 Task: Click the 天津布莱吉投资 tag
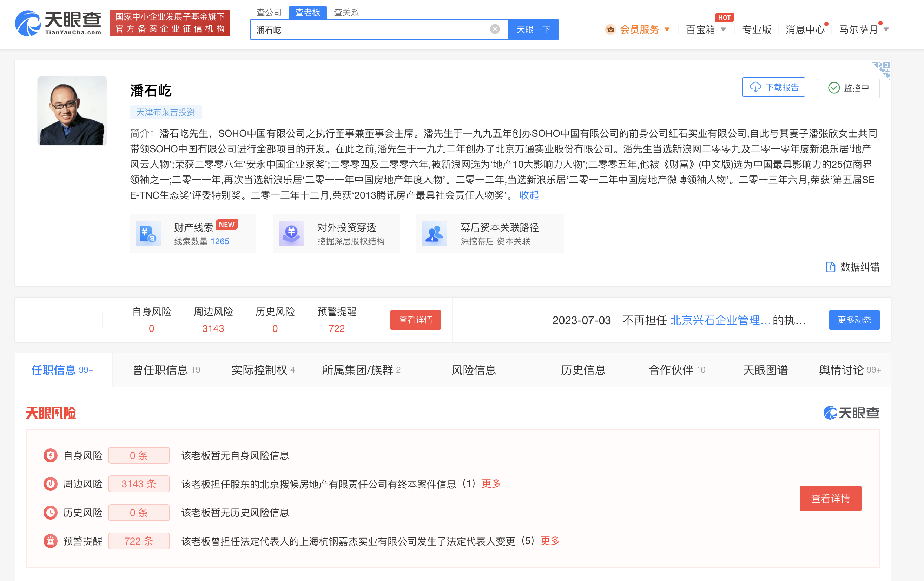pos(165,112)
